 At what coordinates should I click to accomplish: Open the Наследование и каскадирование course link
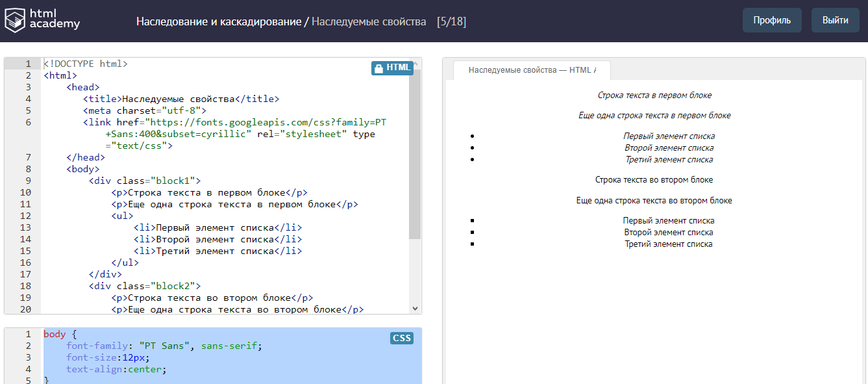pos(218,21)
